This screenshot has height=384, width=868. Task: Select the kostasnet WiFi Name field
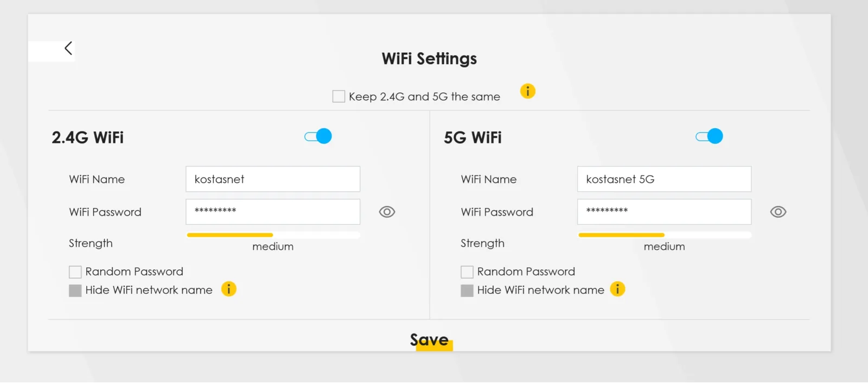coord(273,179)
